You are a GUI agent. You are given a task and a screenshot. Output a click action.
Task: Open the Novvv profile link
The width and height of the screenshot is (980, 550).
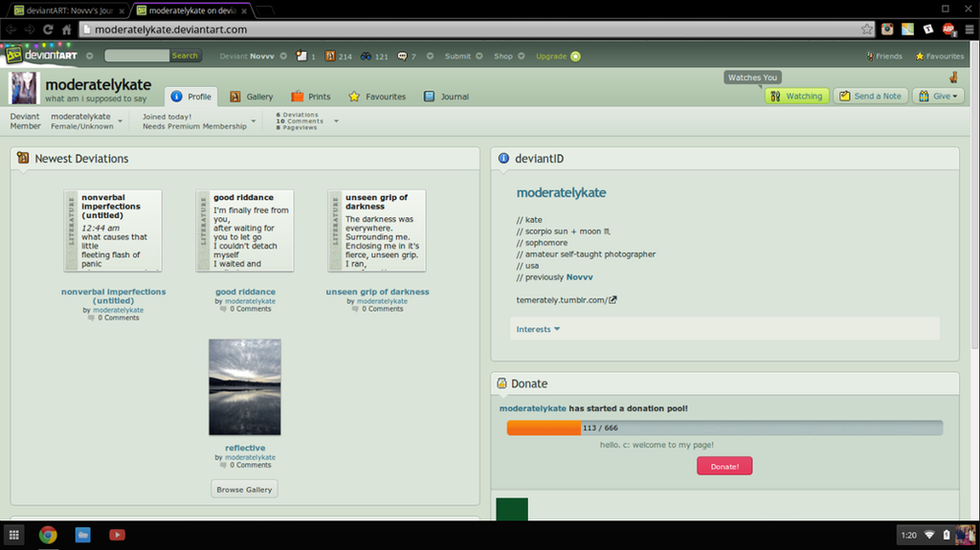[579, 277]
